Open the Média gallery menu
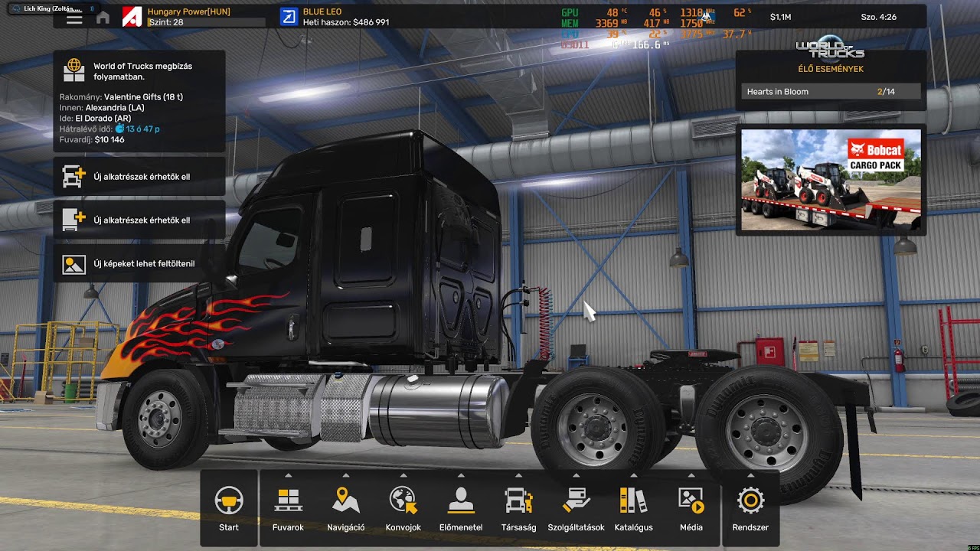 point(691,509)
